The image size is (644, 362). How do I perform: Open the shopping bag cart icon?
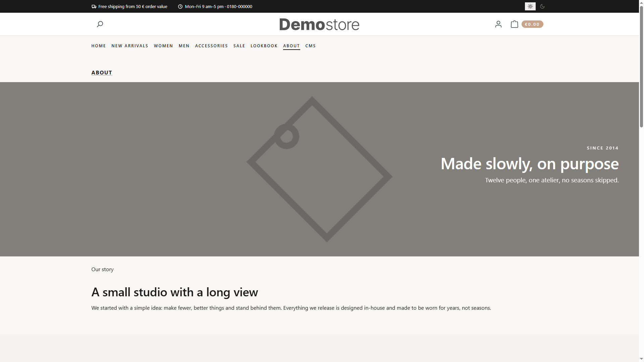514,24
